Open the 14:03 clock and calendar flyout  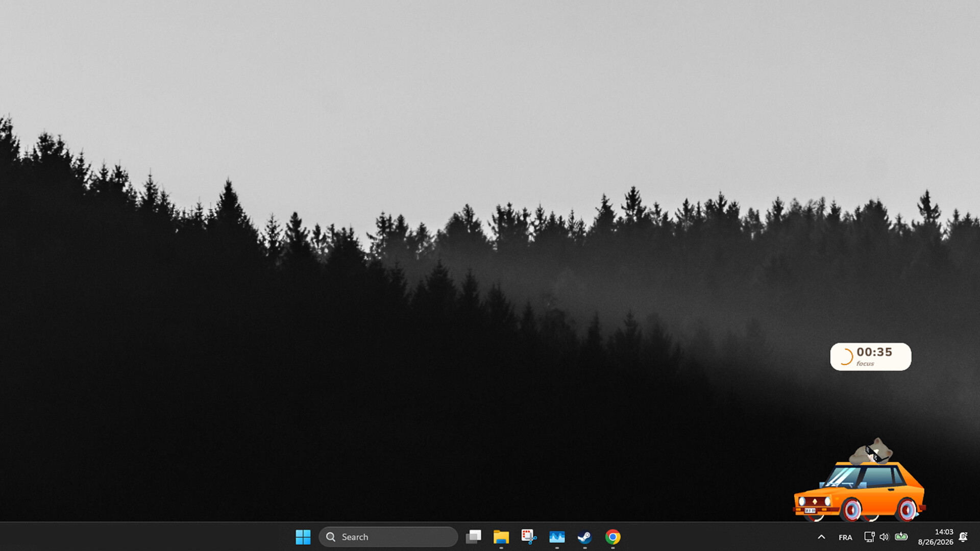tap(936, 537)
